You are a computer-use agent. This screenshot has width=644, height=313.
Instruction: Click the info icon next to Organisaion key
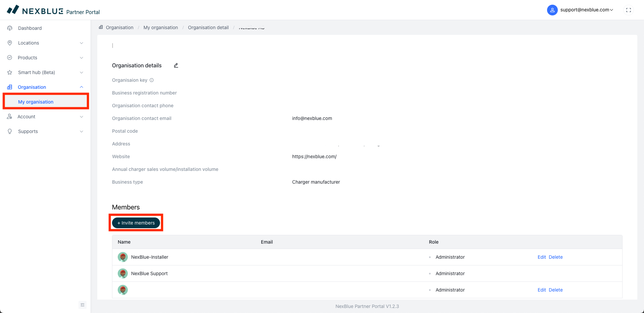click(152, 80)
